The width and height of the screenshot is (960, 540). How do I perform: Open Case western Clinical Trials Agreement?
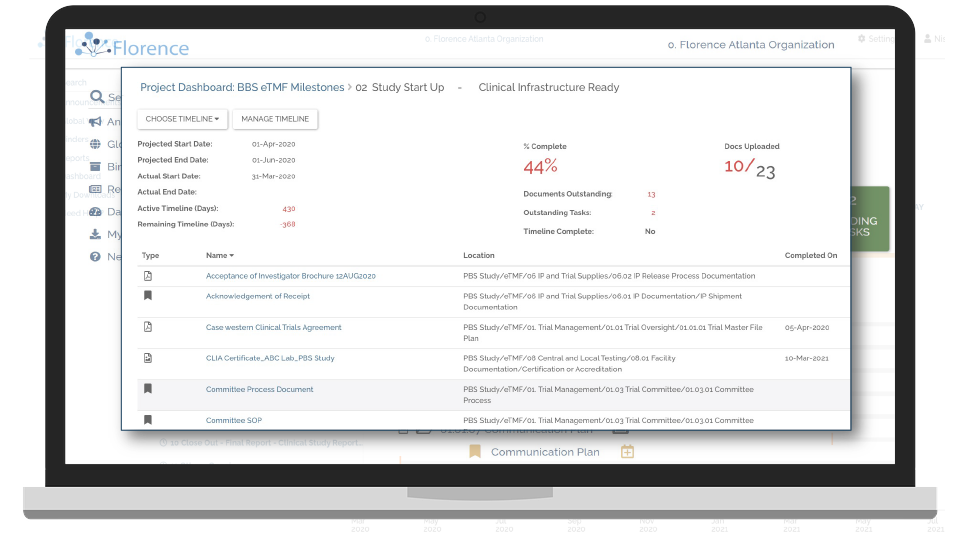pyautogui.click(x=274, y=328)
